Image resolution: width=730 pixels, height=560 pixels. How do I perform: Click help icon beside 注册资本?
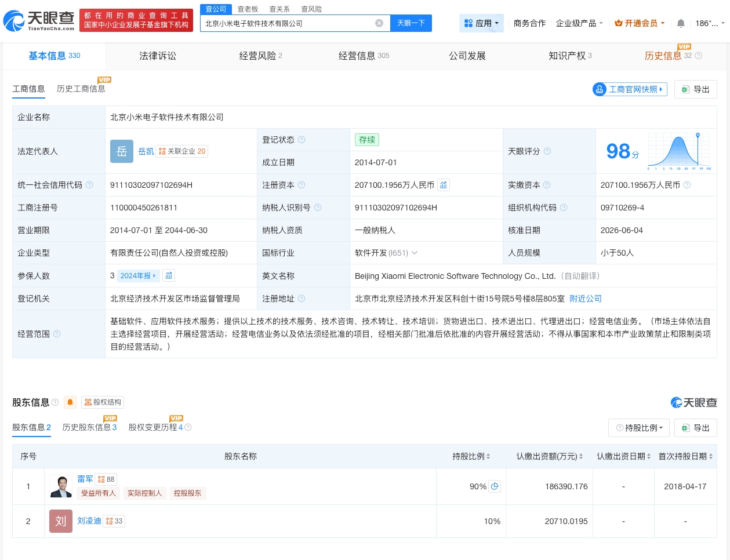click(302, 185)
